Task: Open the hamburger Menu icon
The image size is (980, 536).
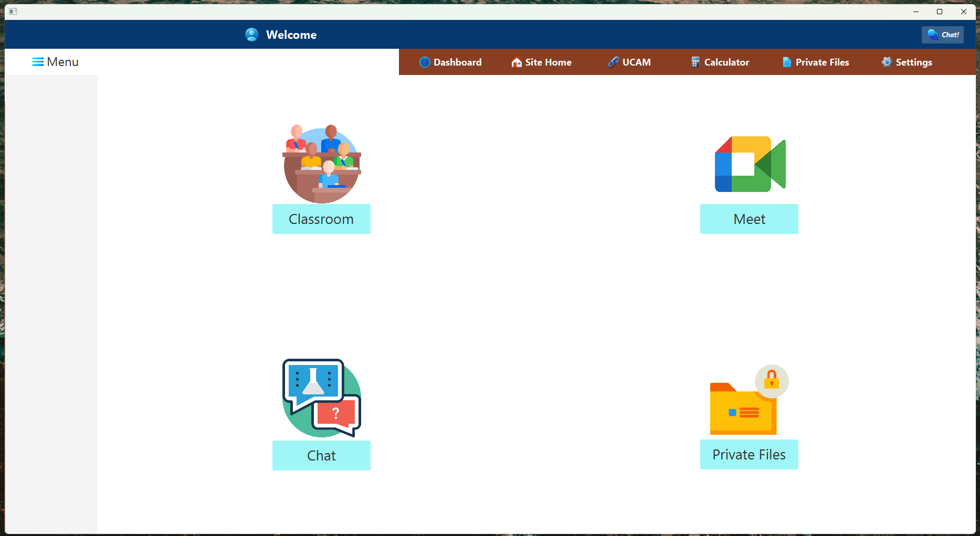Action: tap(38, 62)
